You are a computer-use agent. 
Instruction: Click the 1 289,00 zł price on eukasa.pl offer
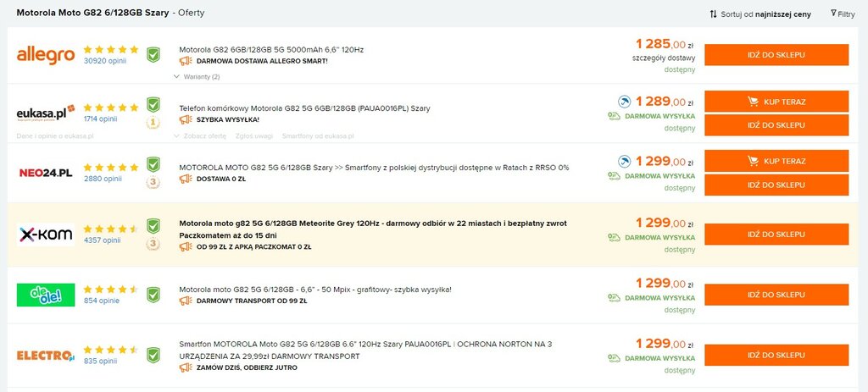665,102
